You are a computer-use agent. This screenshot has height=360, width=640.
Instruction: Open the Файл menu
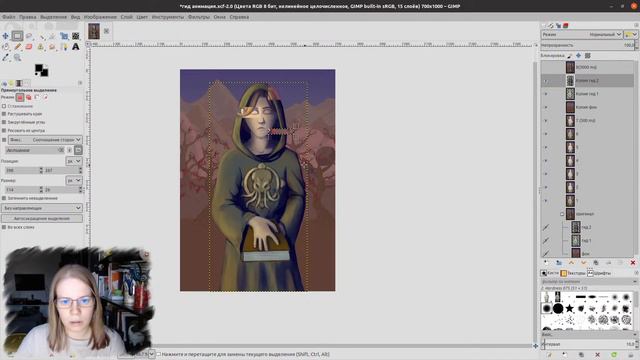point(9,17)
